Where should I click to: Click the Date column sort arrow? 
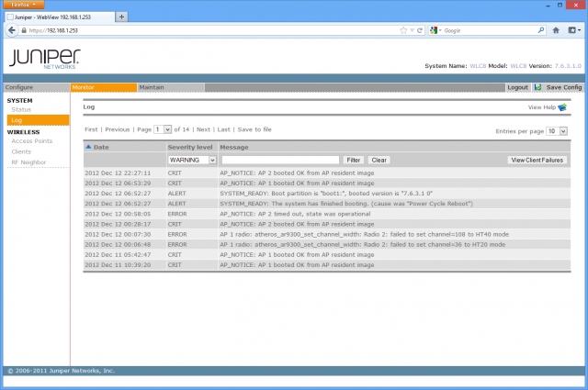pyautogui.click(x=88, y=147)
